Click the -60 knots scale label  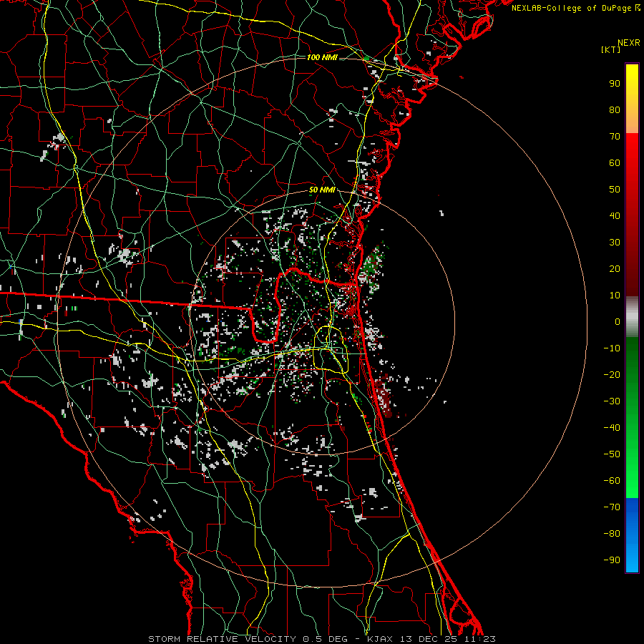tap(612, 481)
